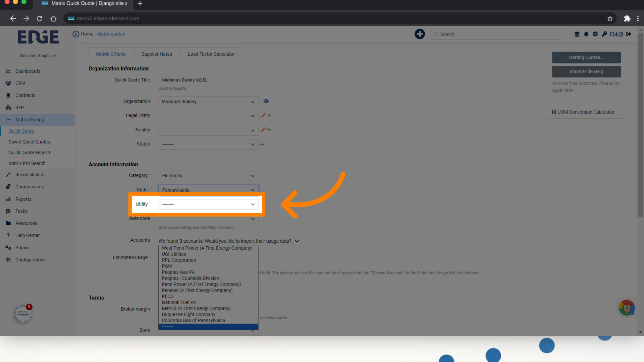Open the welcome badge with 9 notifications
This screenshot has height=362, width=644.
click(x=23, y=313)
